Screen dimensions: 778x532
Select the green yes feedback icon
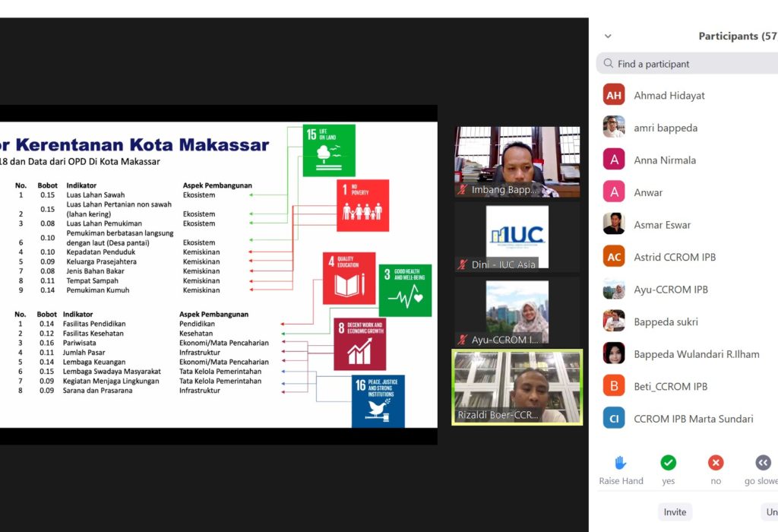[x=668, y=462]
